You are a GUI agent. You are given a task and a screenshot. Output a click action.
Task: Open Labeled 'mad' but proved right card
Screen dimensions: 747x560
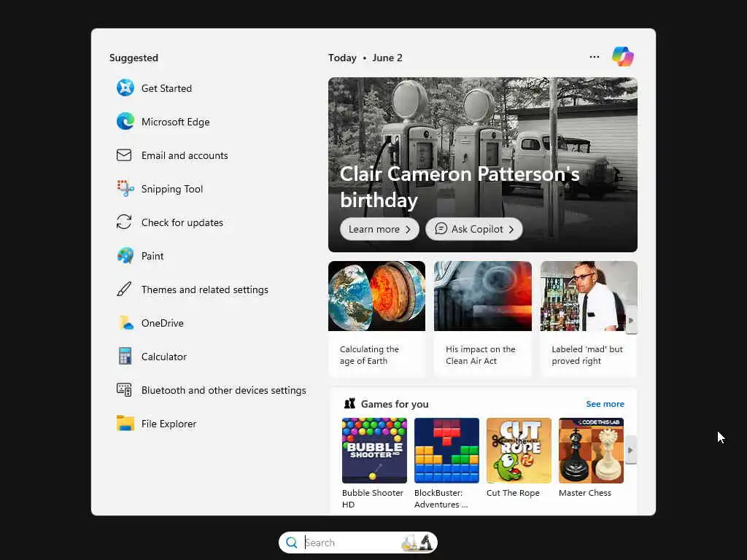click(x=589, y=319)
